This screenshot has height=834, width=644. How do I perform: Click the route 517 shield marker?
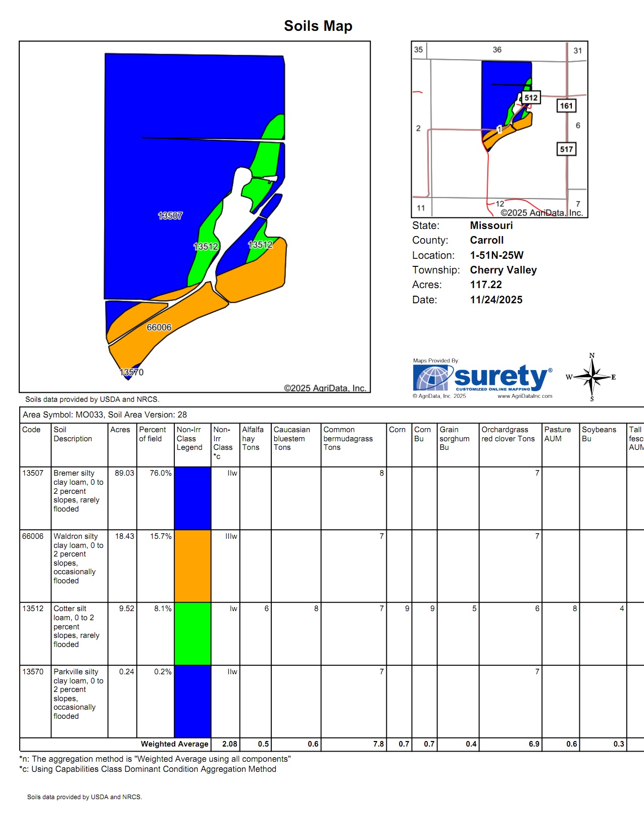(566, 149)
